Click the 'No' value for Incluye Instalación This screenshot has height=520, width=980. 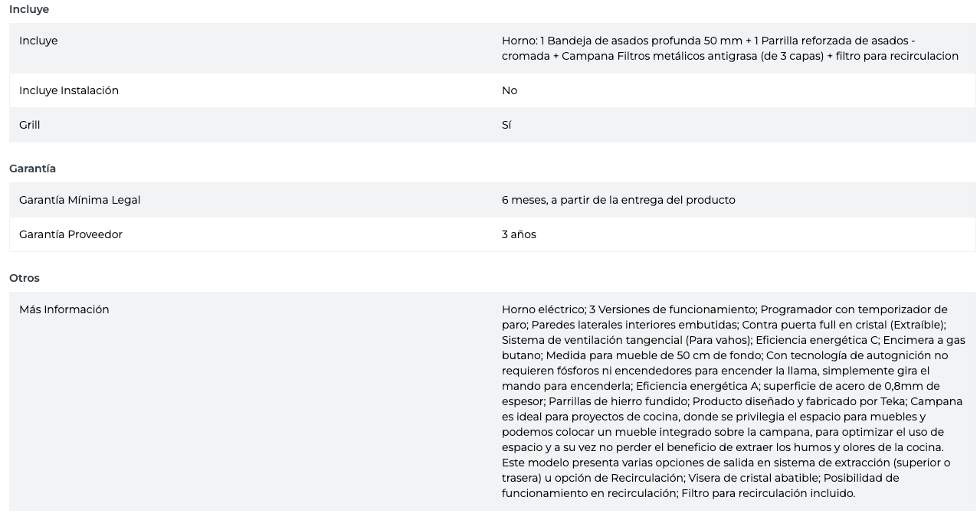point(510,90)
